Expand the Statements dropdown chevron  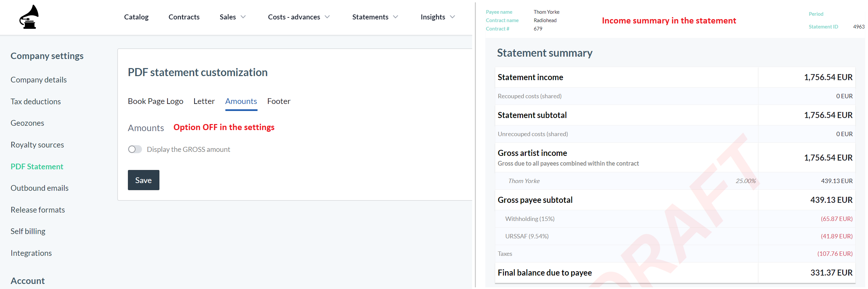(x=395, y=17)
